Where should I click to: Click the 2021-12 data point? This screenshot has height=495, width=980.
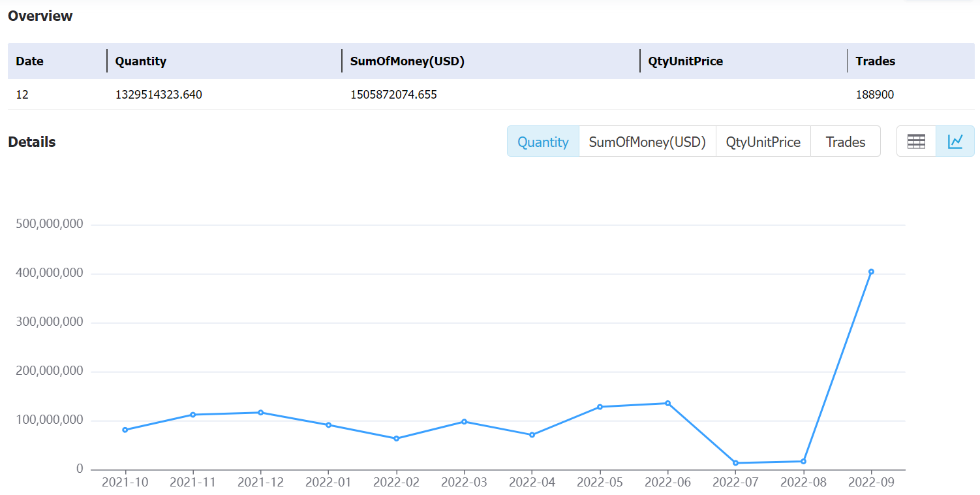[260, 412]
